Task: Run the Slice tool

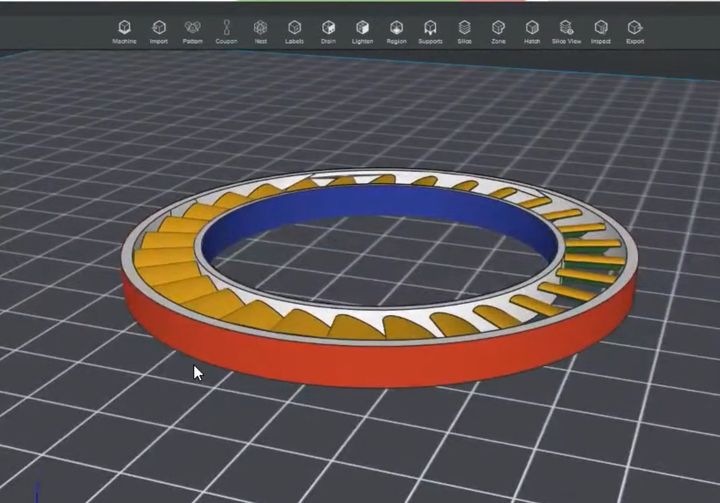Action: point(464,30)
